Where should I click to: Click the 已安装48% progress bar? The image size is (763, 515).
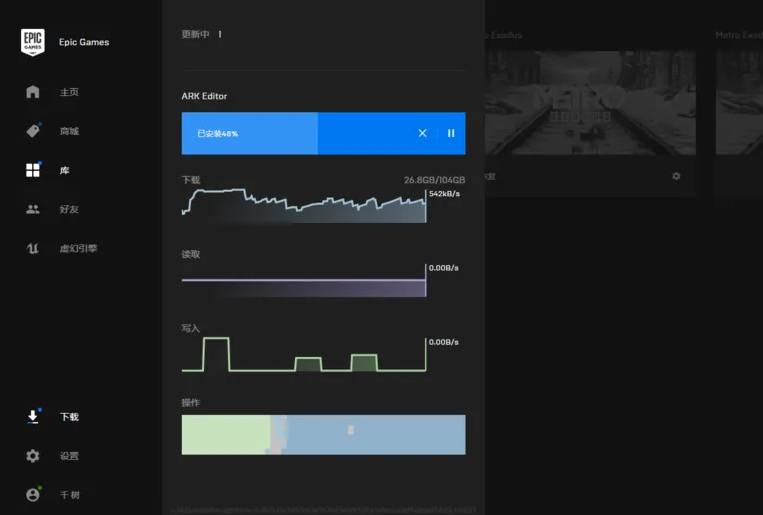click(323, 133)
